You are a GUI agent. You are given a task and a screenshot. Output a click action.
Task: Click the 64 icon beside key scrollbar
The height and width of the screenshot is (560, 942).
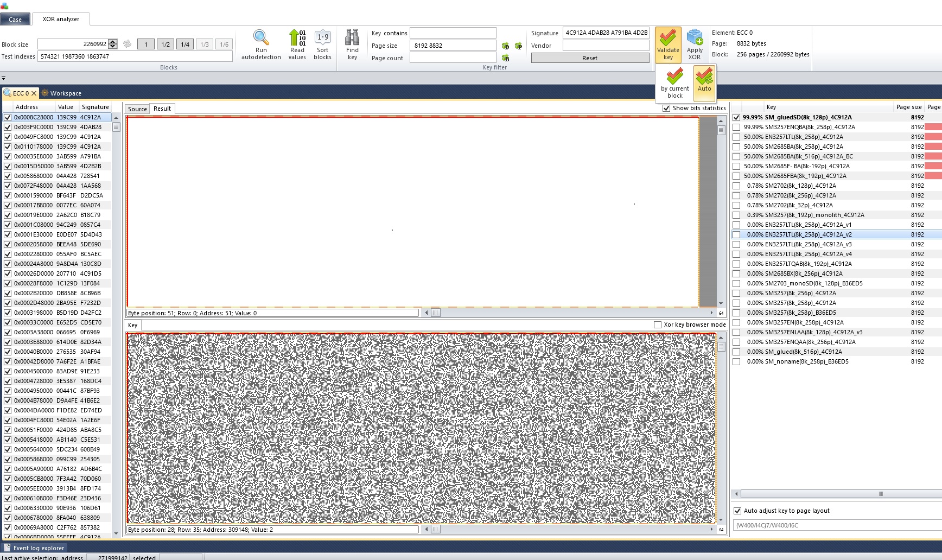click(721, 530)
